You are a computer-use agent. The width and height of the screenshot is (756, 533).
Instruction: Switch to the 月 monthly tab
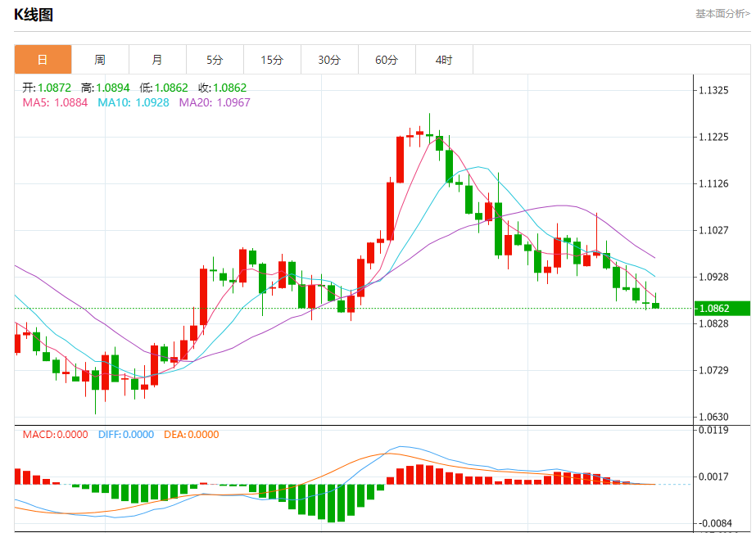[x=157, y=60]
